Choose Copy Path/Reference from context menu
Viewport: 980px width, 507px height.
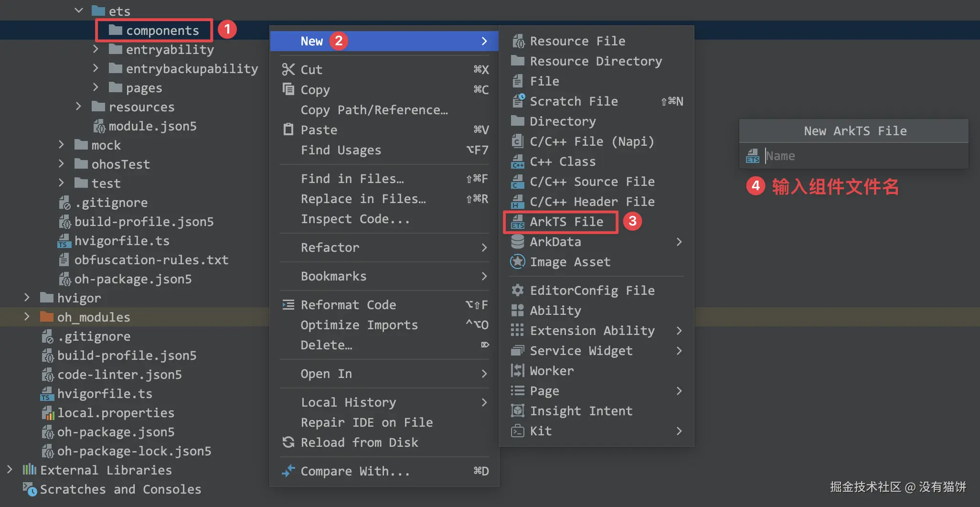pyautogui.click(x=374, y=110)
